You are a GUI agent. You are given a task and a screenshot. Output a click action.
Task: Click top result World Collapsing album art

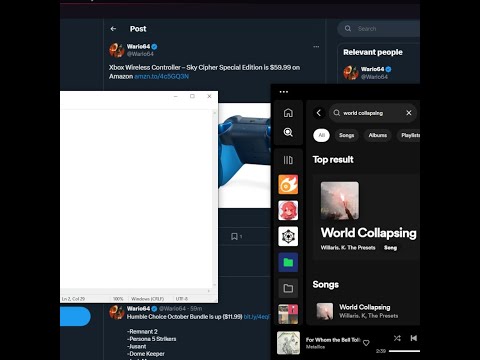(340, 201)
